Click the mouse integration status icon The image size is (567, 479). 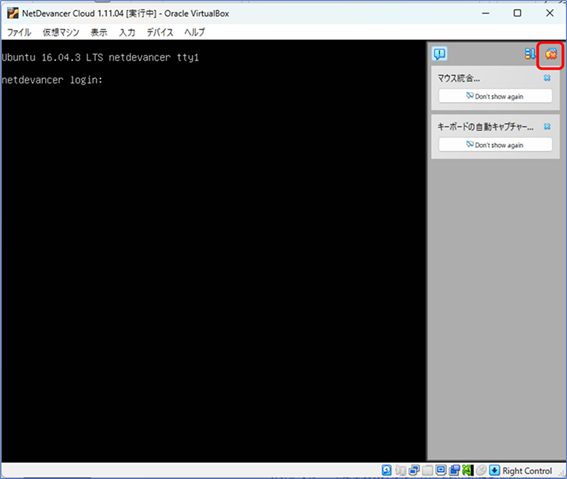[481, 470]
